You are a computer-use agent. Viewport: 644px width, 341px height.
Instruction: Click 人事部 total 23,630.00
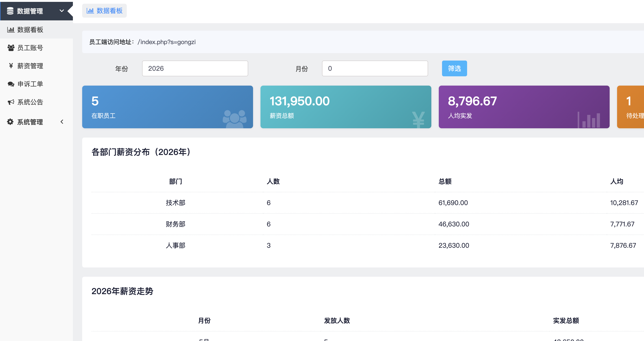coord(454,245)
